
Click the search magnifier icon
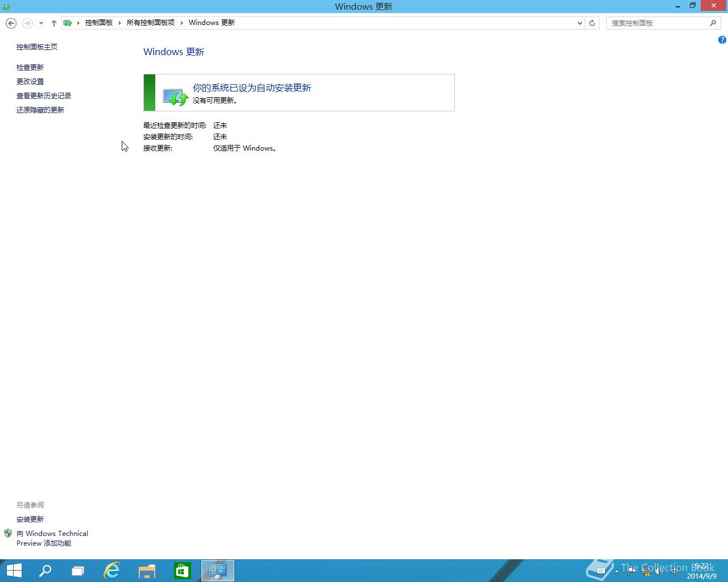[x=713, y=23]
